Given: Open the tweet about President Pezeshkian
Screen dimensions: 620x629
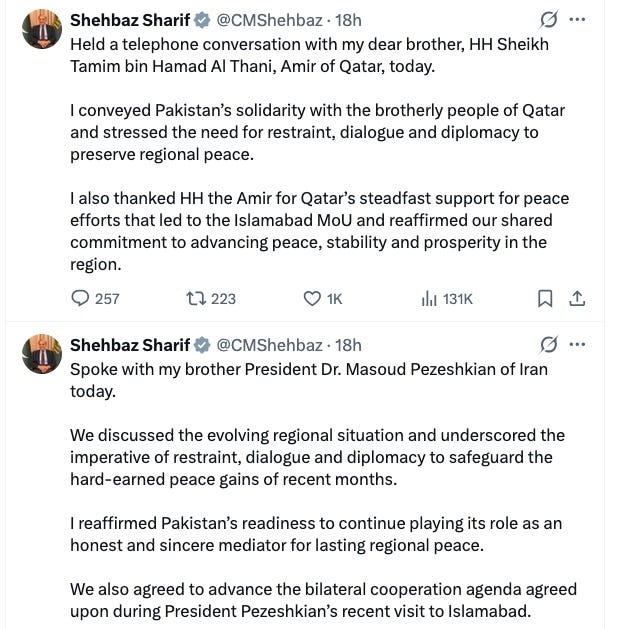Looking at the screenshot, I should 323,490.
